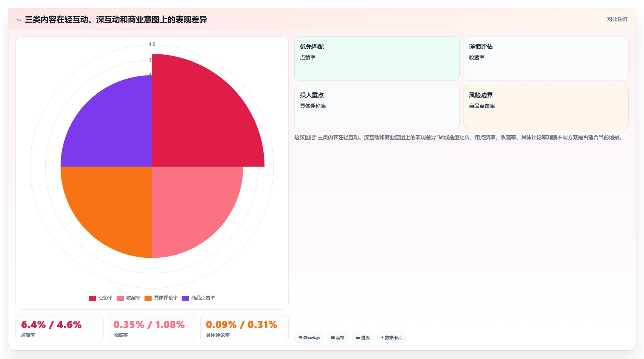Select the 优先匹配 matrix card
Viewport: 644px width, 359px height.
(x=377, y=59)
